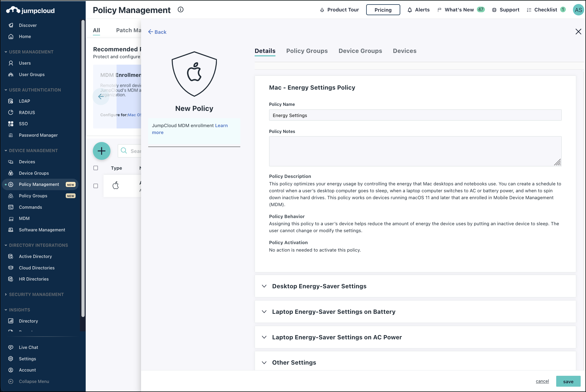Click into the Policy Notes text area
Viewport: 586px width, 392px height.
[415, 151]
